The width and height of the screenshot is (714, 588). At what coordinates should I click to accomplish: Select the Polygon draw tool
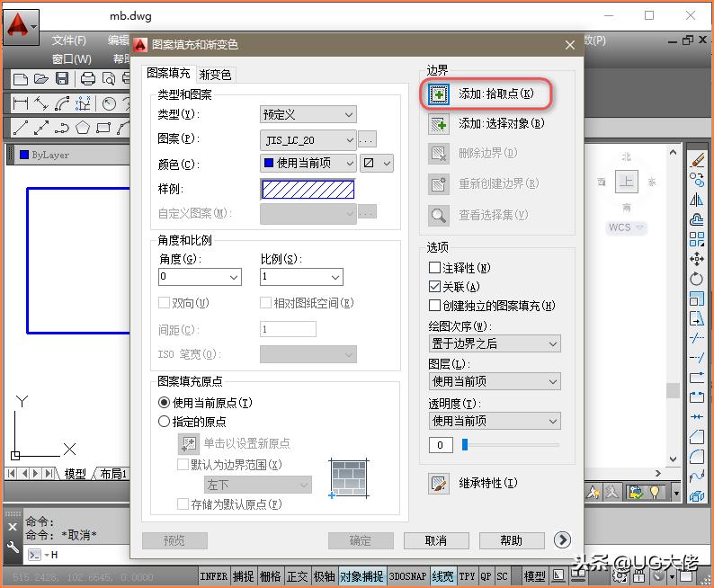(83, 128)
